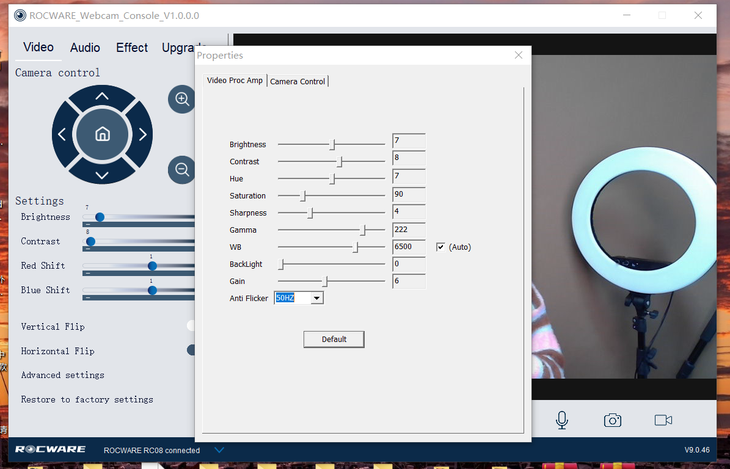Click the Default button

(334, 339)
